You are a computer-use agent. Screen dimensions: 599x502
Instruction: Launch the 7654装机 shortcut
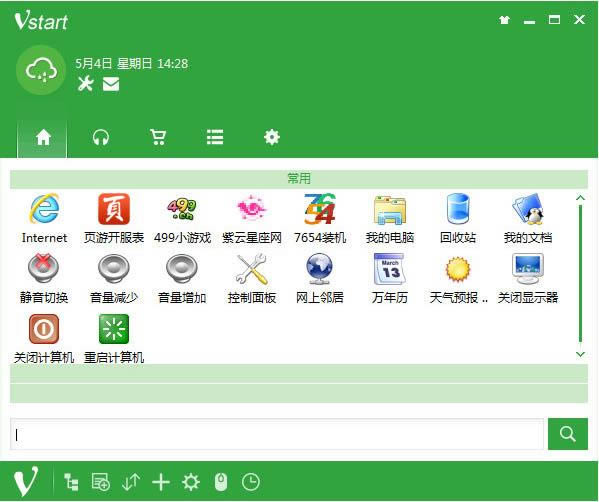(320, 218)
